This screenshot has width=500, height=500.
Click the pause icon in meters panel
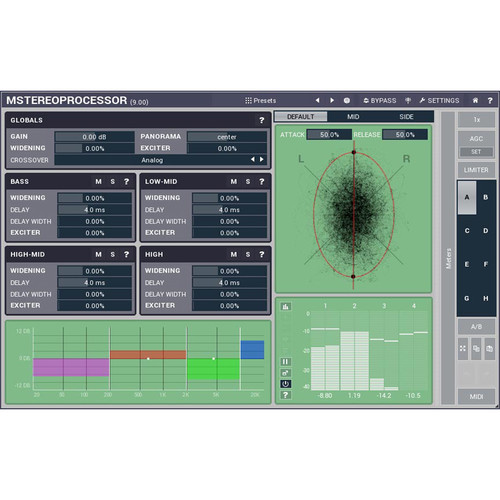(285, 362)
